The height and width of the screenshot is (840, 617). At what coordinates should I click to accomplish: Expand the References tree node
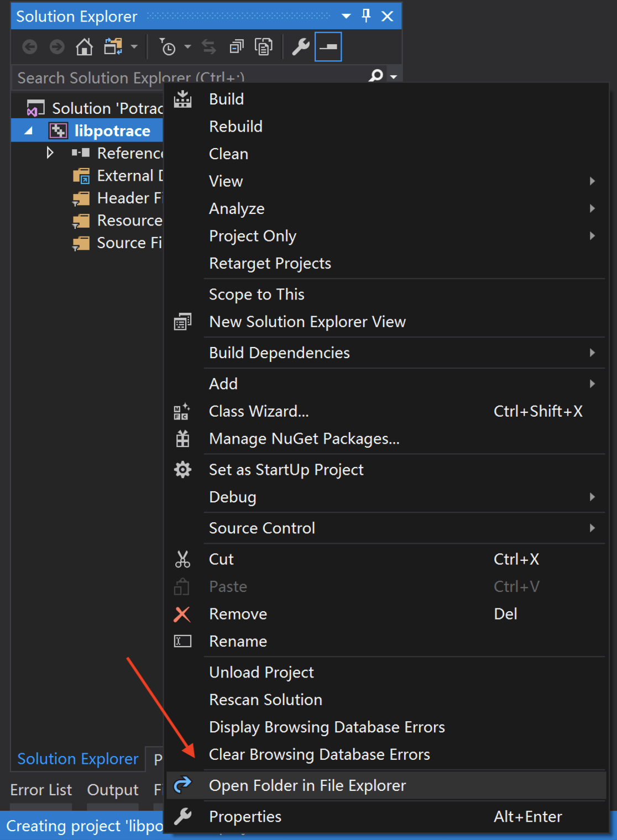[x=50, y=153]
